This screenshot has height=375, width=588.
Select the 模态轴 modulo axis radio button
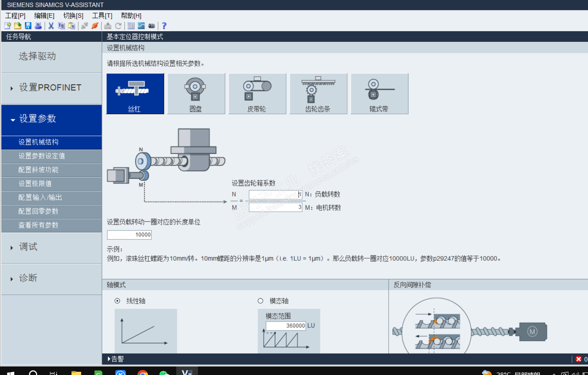tap(260, 301)
